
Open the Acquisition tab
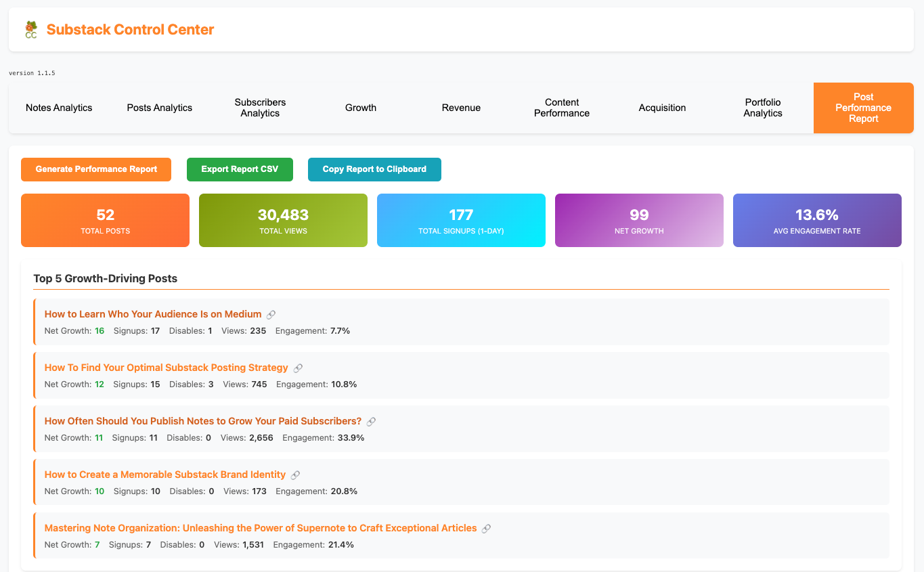click(662, 108)
